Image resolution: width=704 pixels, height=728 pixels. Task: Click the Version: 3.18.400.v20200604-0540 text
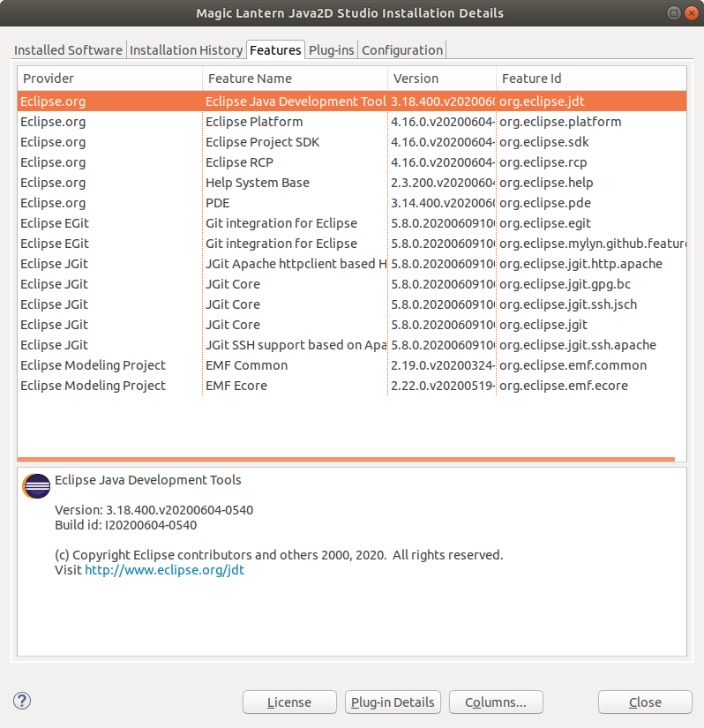click(154, 510)
